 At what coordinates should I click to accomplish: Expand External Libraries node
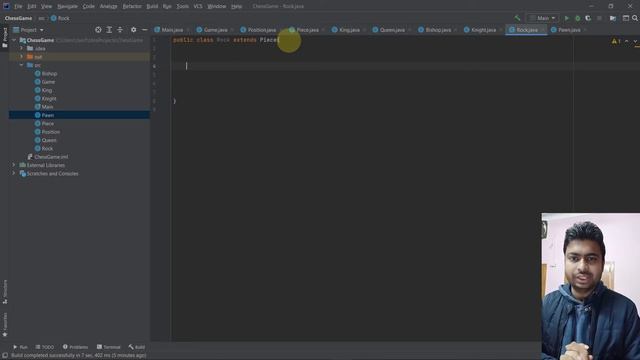[14, 165]
